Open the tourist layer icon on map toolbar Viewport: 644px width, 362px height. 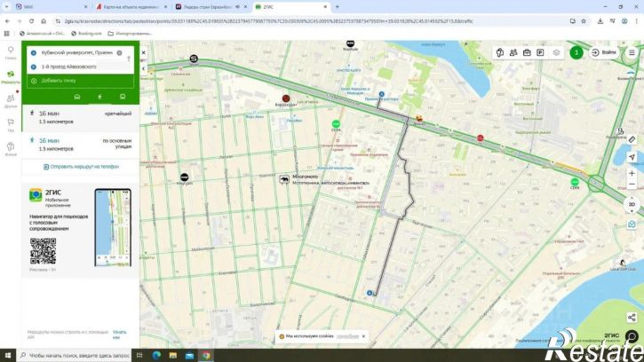(x=500, y=52)
